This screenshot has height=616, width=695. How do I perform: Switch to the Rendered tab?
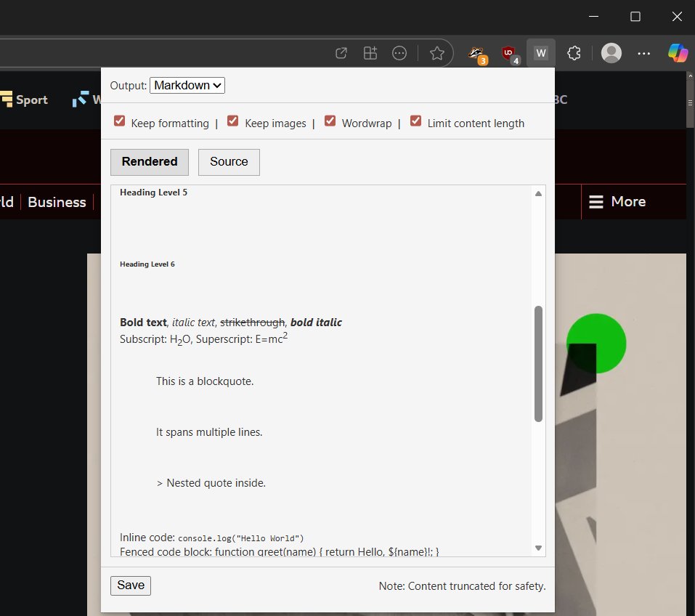tap(150, 162)
